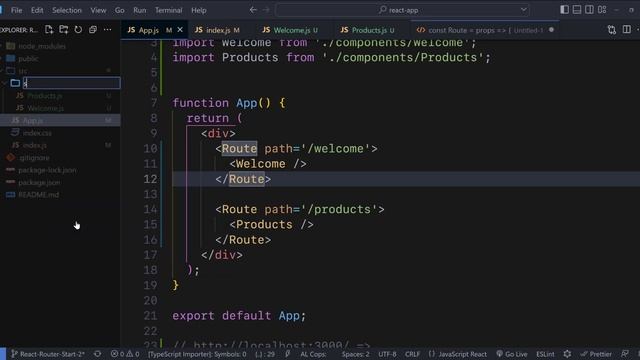Open index.js in the file tree

(x=34, y=145)
